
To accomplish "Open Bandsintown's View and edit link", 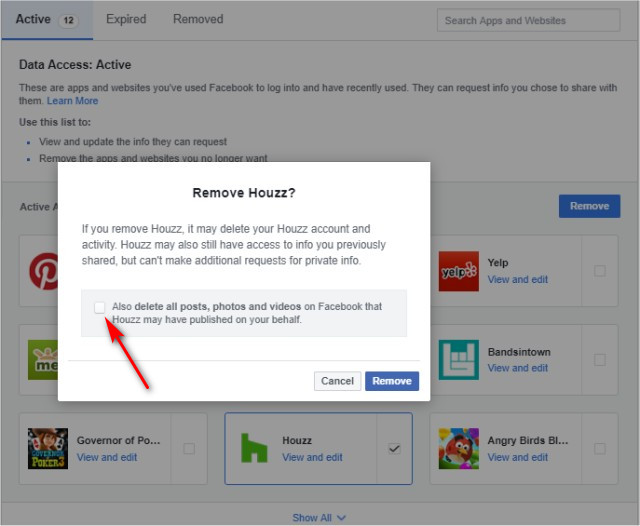I will pos(518,368).
